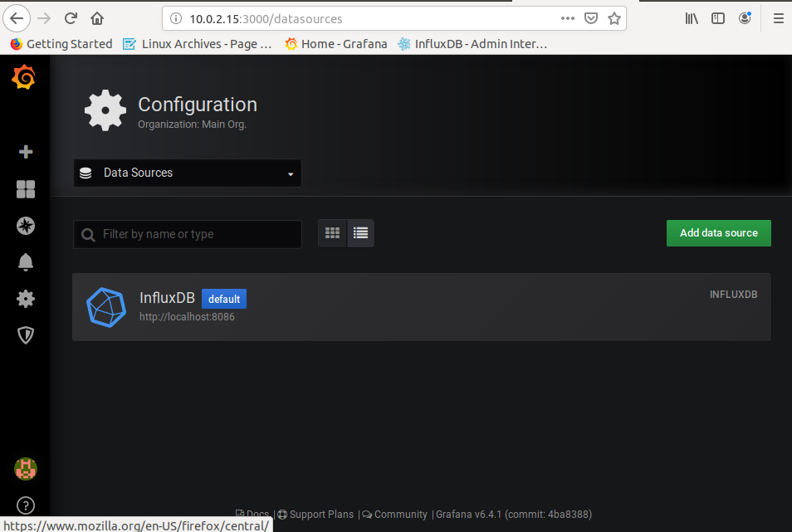Open Alerting bell icon in sidebar
Viewport: 792px width, 532px height.
tap(25, 262)
